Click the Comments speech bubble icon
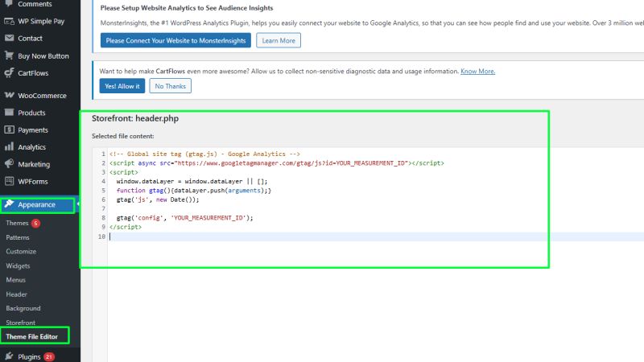 tap(9, 3)
